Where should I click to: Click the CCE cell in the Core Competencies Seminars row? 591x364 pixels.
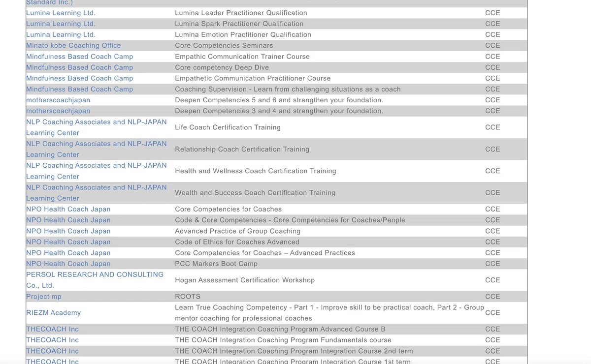tap(492, 45)
